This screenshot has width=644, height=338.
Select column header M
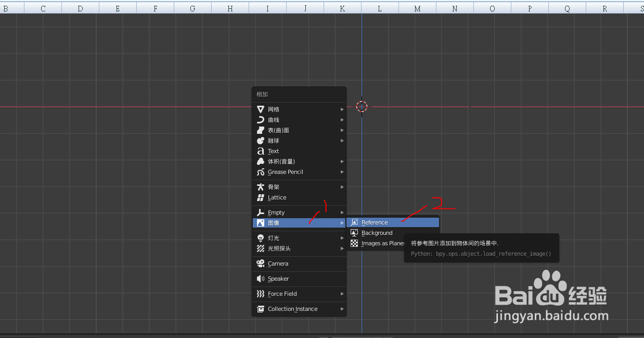tap(417, 8)
